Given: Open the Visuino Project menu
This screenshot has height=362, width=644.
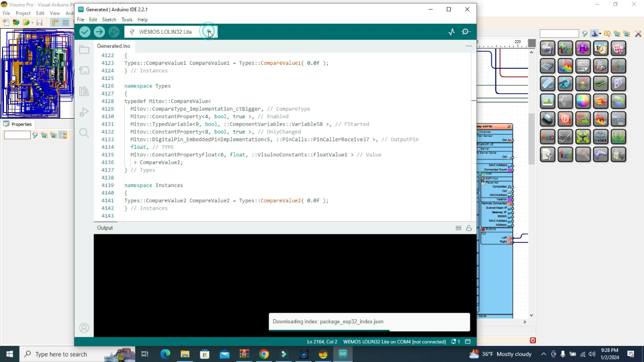Looking at the screenshot, I should (x=23, y=13).
